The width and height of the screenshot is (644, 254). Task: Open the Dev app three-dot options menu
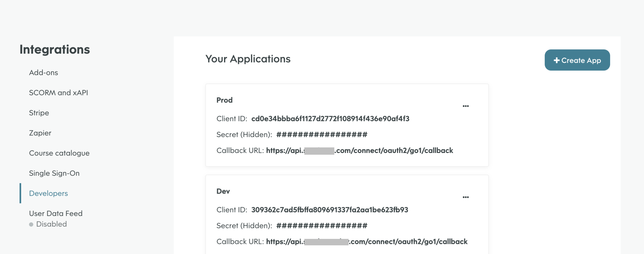pyautogui.click(x=466, y=197)
